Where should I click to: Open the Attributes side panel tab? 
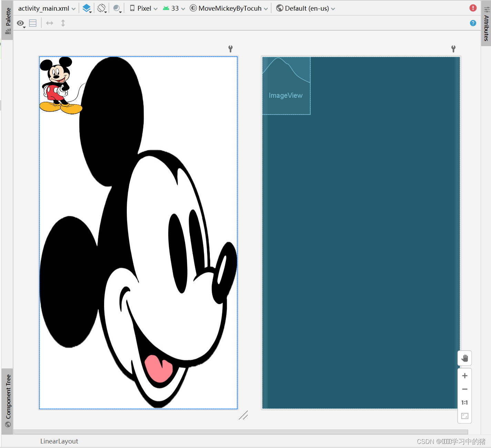[x=486, y=23]
